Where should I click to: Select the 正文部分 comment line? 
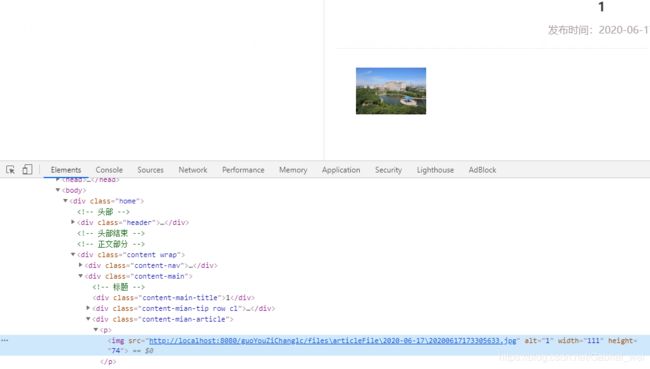111,244
